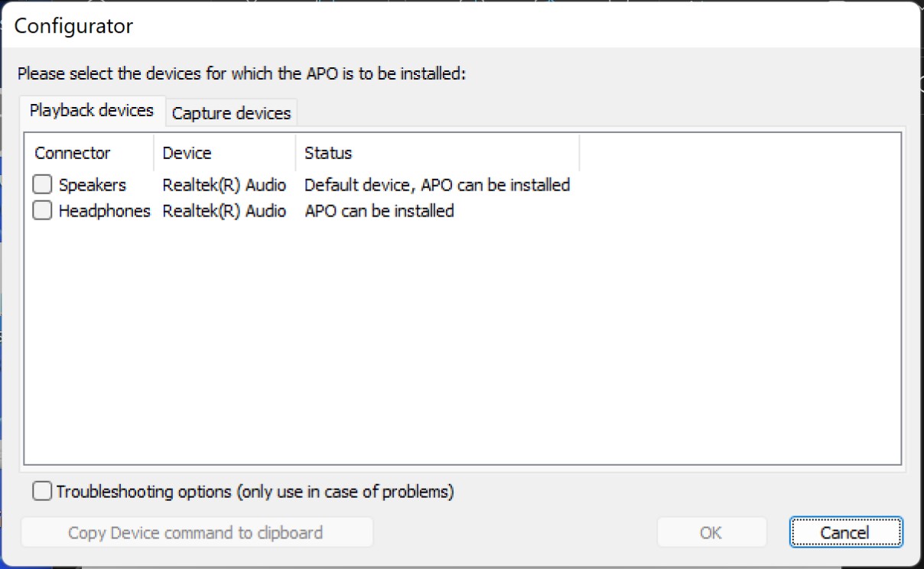
Task: Click the Device column header
Action: (x=187, y=153)
